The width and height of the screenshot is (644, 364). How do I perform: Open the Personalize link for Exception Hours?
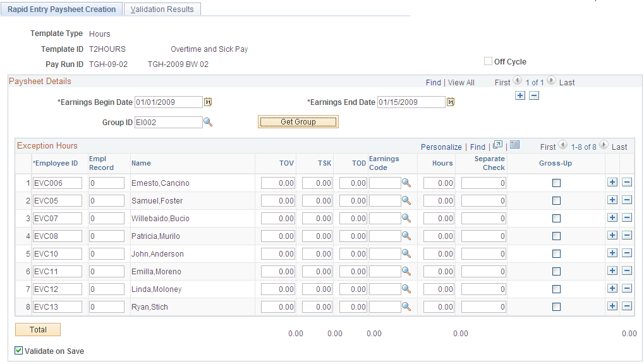point(441,146)
